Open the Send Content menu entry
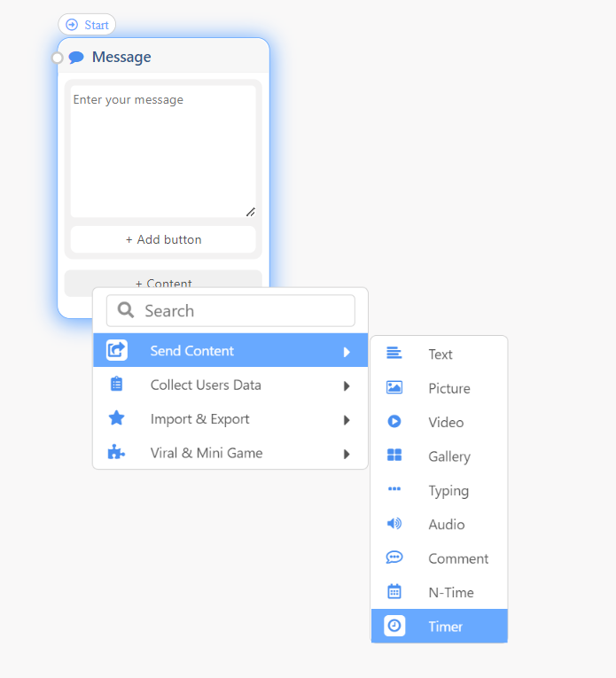The image size is (616, 678). [230, 350]
